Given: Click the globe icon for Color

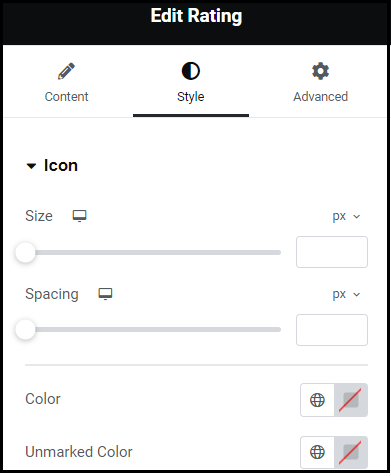Looking at the screenshot, I should pos(317,400).
